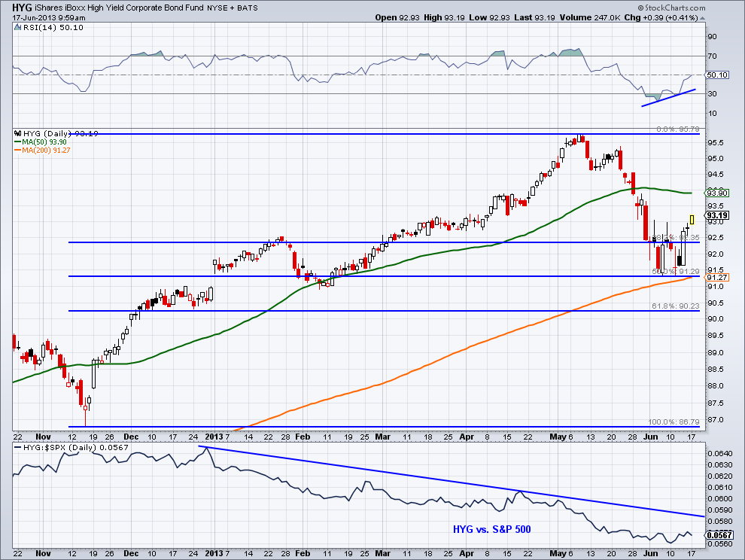Click the orange MA(200) 91.27 axis tag
Screen dimensions: 745x560
pyautogui.click(x=716, y=277)
